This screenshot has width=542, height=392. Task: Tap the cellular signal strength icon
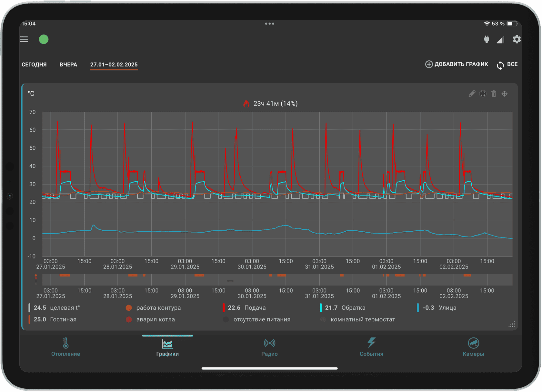click(x=500, y=40)
